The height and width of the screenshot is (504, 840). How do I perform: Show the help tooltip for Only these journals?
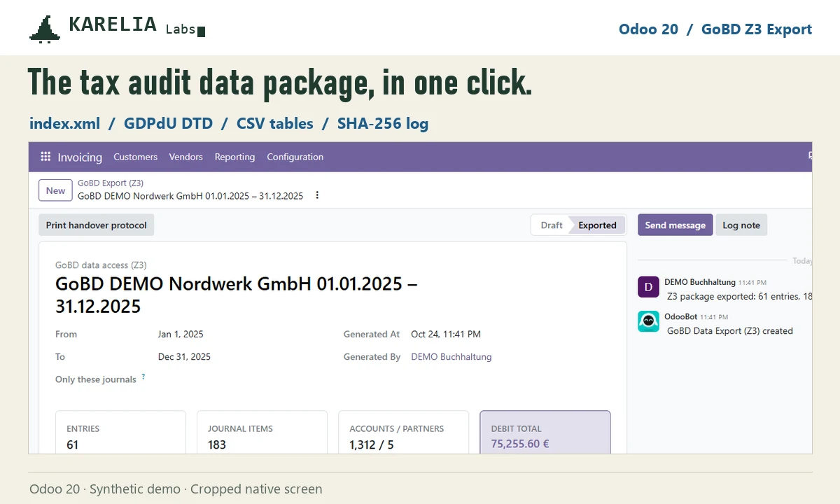tap(143, 377)
